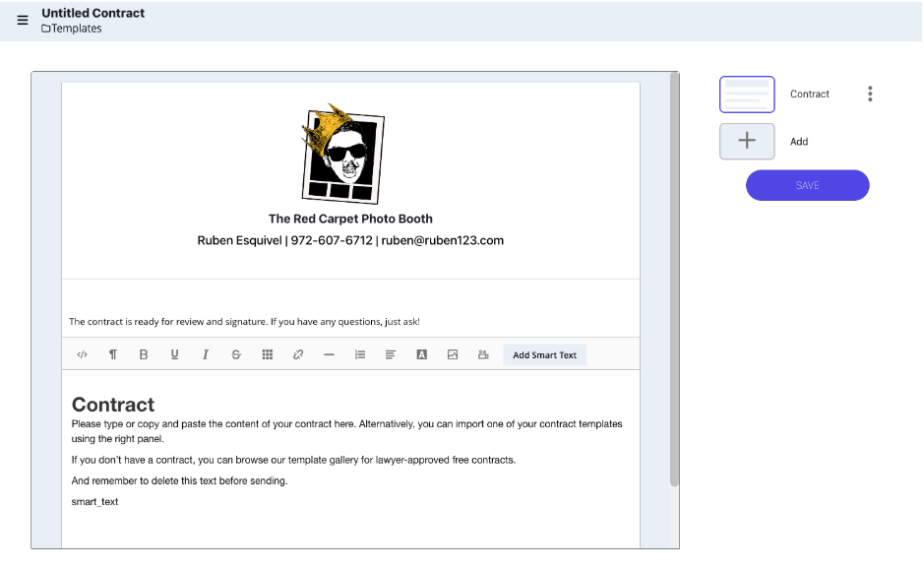
Task: Open the table insert grid icon
Action: tap(267, 354)
